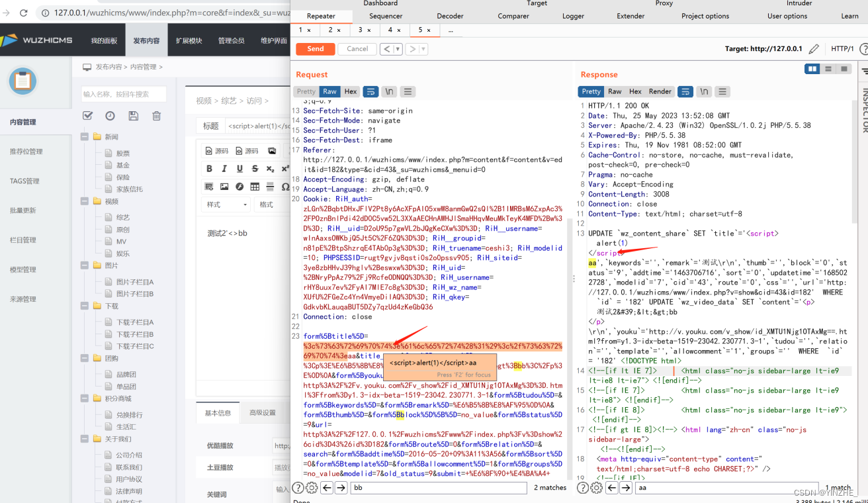
Task: Open help icon below Request pane
Action: [298, 488]
